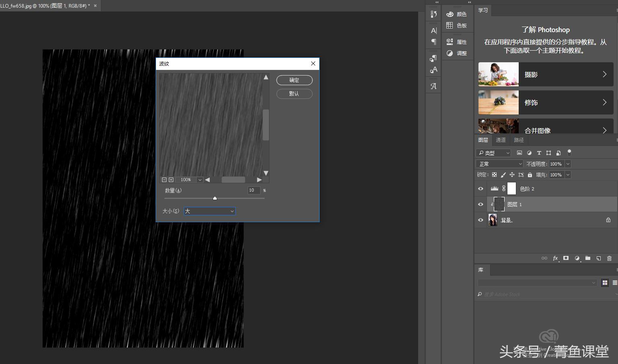Viewport: 618px width, 364px height.
Task: Click the delete layer trash icon
Action: pyautogui.click(x=609, y=258)
